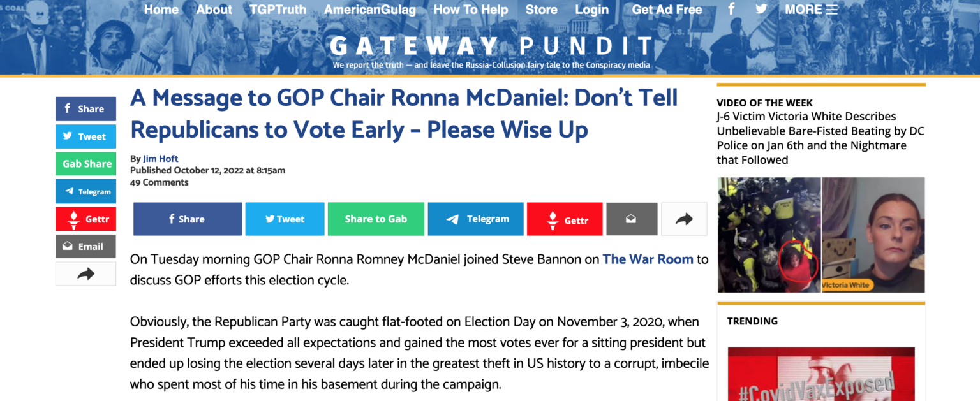This screenshot has width=980, height=401.
Task: Open the About menu item
Action: (x=214, y=10)
